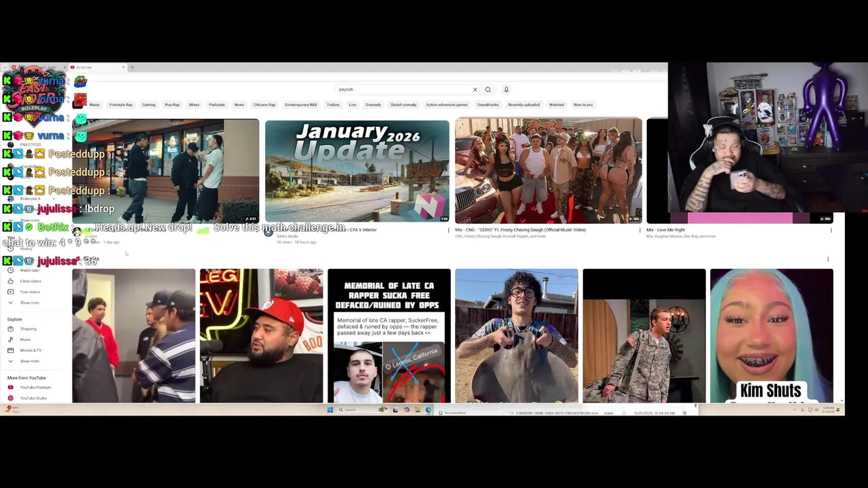Viewport: 868px width, 488px height.
Task: Open the Kim Shuts short thumbnail
Action: [772, 335]
